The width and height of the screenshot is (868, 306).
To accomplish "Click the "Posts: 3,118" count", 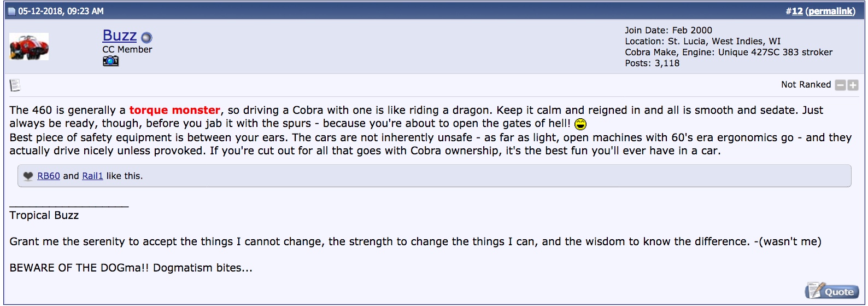I will point(652,63).
